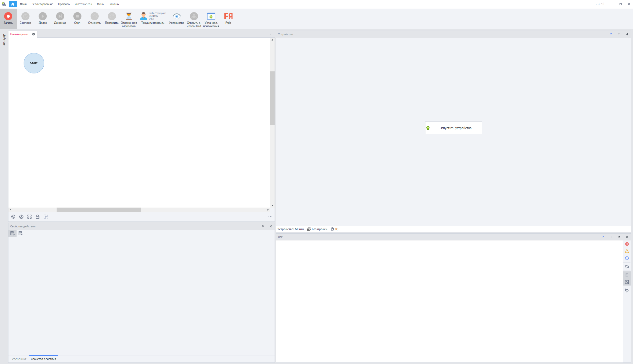This screenshot has height=364, width=633.
Task: Click the Запустить устройство button
Action: point(453,128)
